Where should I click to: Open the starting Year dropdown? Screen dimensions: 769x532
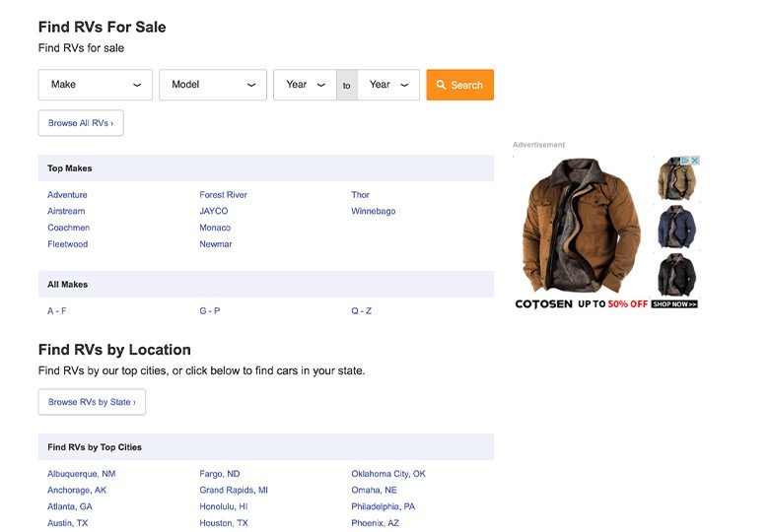tap(305, 85)
